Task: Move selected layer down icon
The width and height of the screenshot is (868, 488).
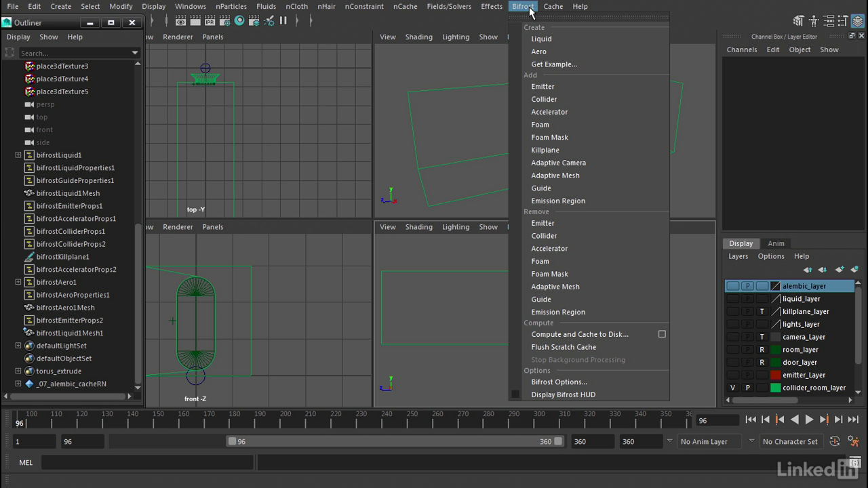Action: [823, 270]
